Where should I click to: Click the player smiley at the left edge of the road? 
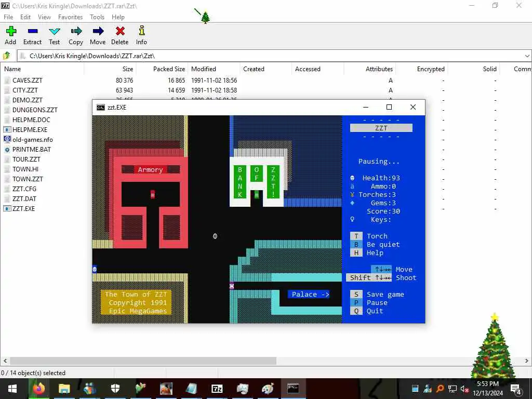pos(95,269)
